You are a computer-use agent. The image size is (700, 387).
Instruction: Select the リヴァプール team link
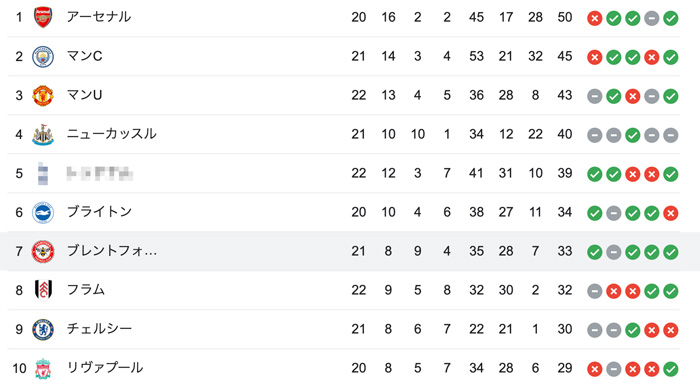click(x=105, y=368)
